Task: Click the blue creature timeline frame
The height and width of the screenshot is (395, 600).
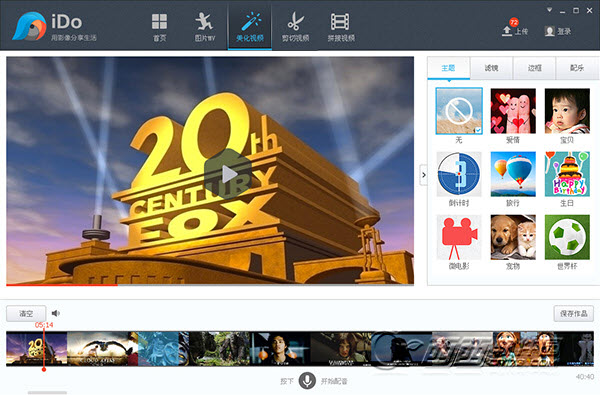Action: 163,349
